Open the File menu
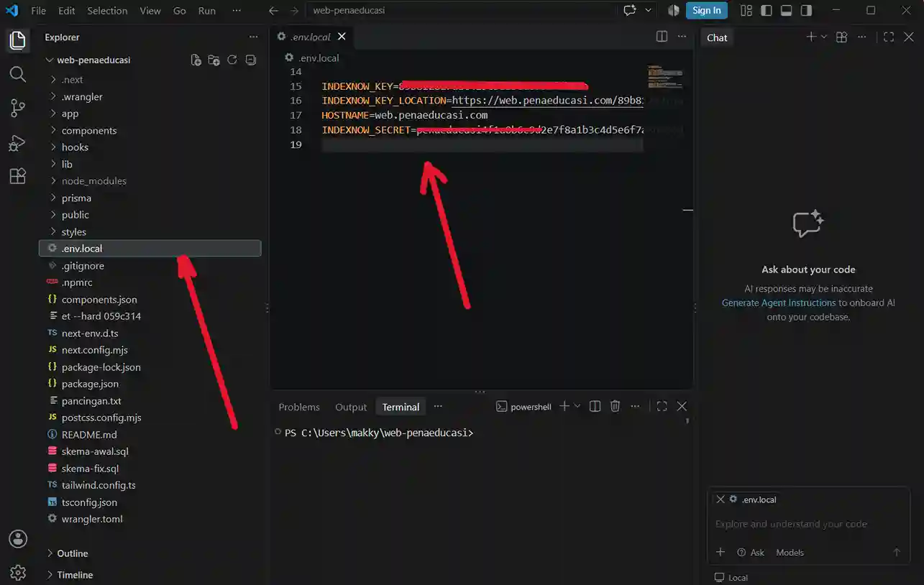This screenshot has height=585, width=924. (38, 11)
